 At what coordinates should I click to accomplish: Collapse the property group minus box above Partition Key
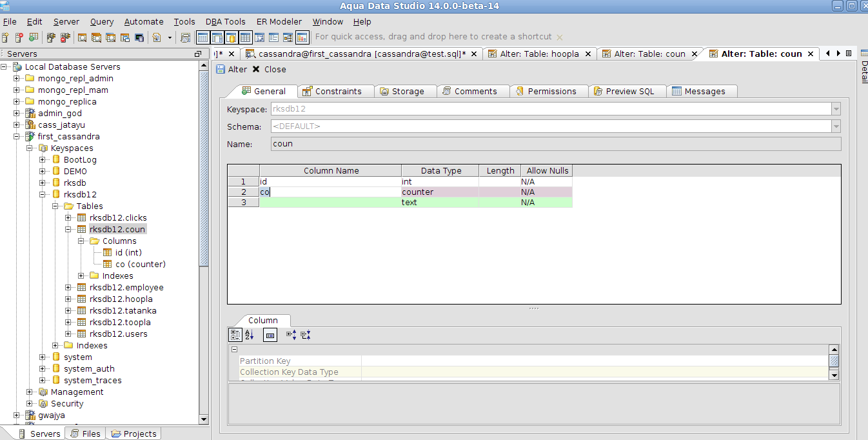point(235,349)
